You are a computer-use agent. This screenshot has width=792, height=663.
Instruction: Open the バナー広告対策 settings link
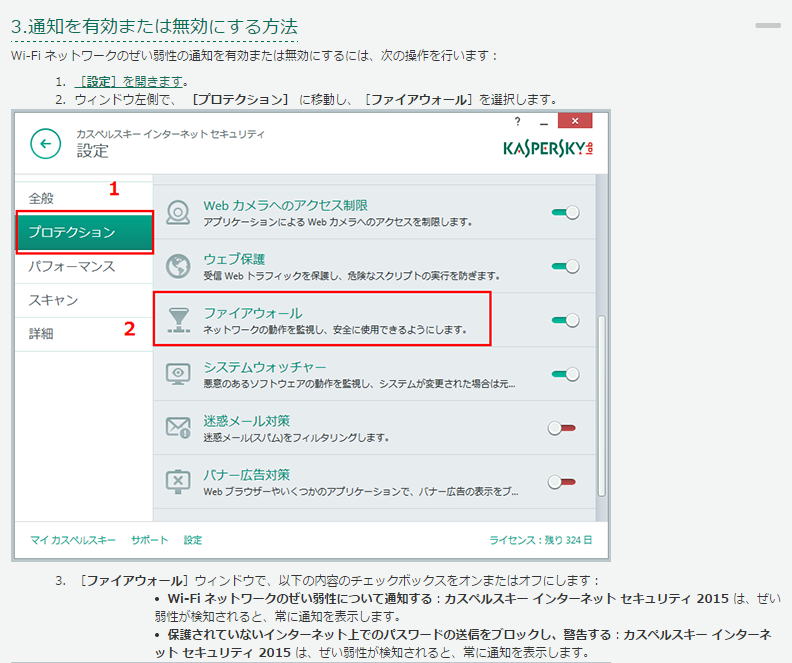[x=246, y=475]
